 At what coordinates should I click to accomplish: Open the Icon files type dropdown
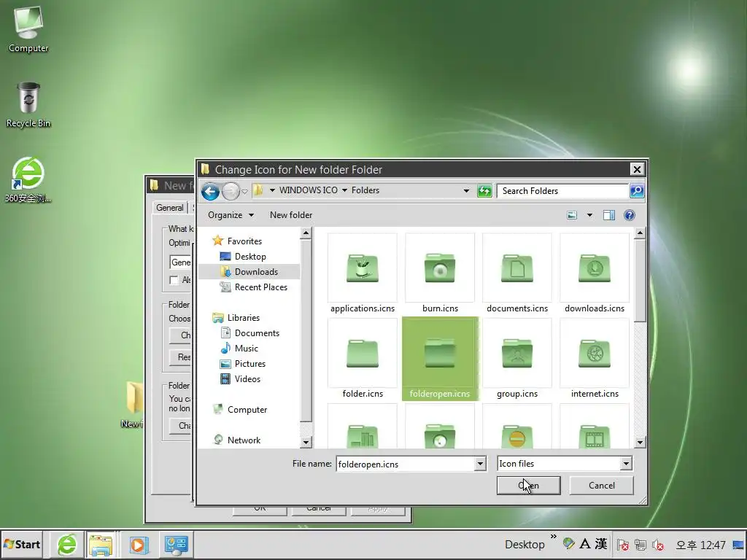coord(625,463)
